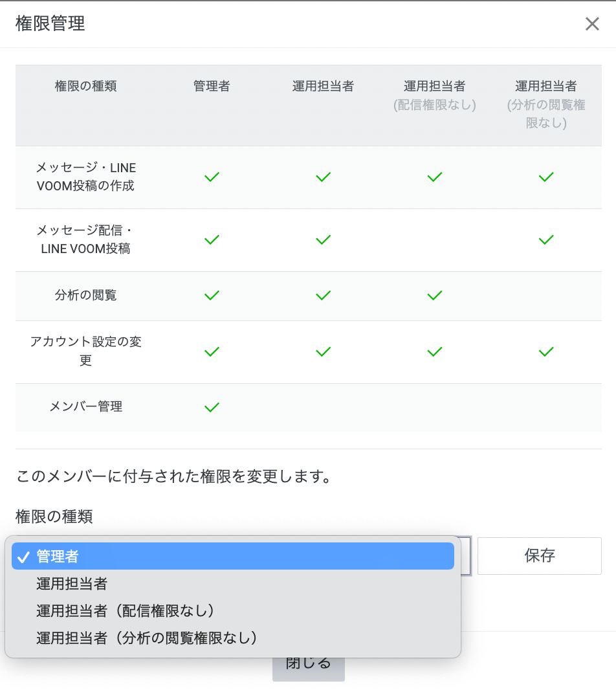Click the 権限の種類 field label above dropdown
The image size is (616, 690).
(x=54, y=516)
